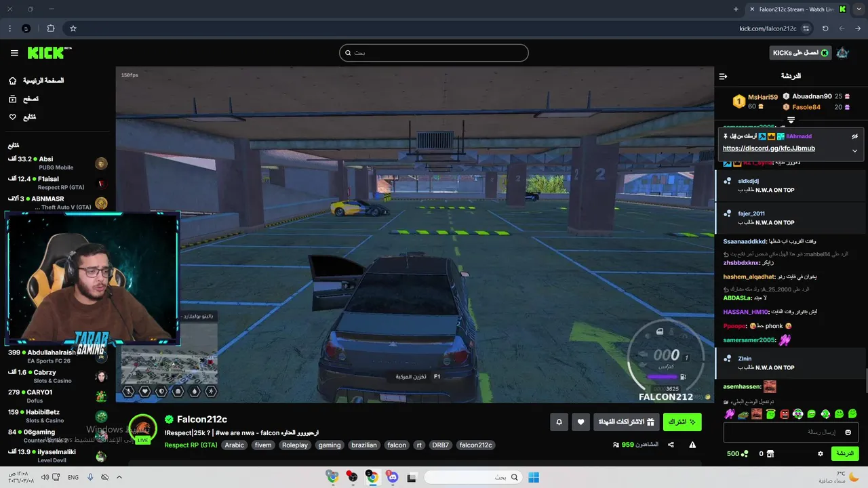This screenshot has width=868, height=488.
Task: Click the 500 channel points icon
Action: pyautogui.click(x=745, y=453)
